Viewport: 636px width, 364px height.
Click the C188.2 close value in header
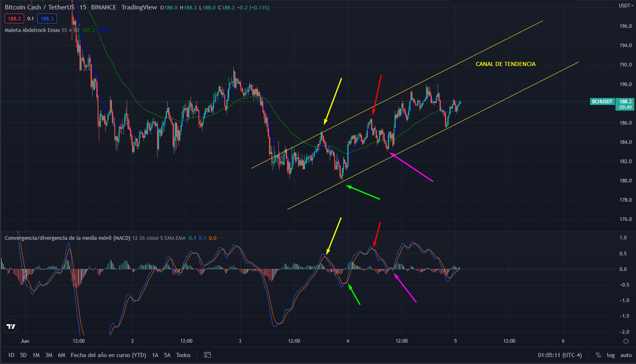click(226, 7)
